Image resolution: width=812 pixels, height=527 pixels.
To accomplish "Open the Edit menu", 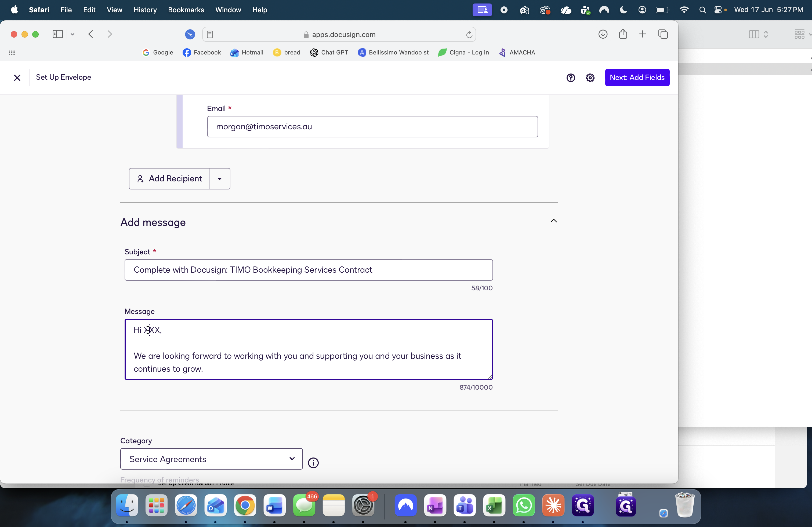I will point(89,10).
